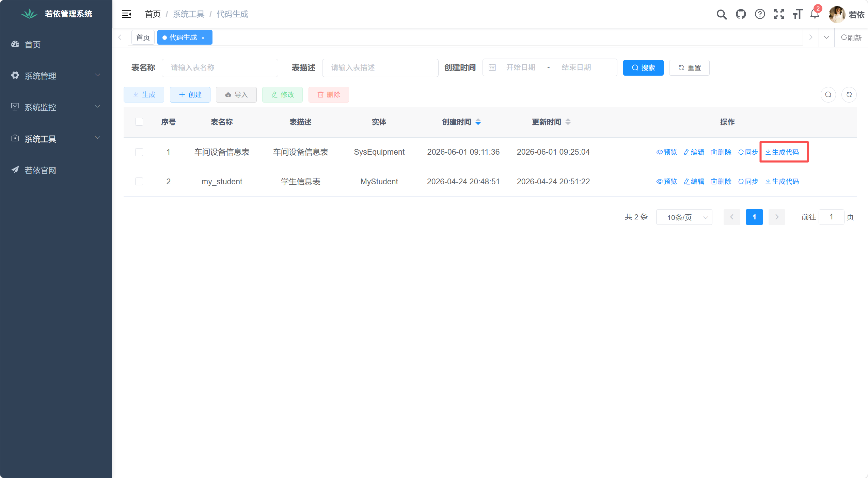Switch to the 首页 tab

143,37
